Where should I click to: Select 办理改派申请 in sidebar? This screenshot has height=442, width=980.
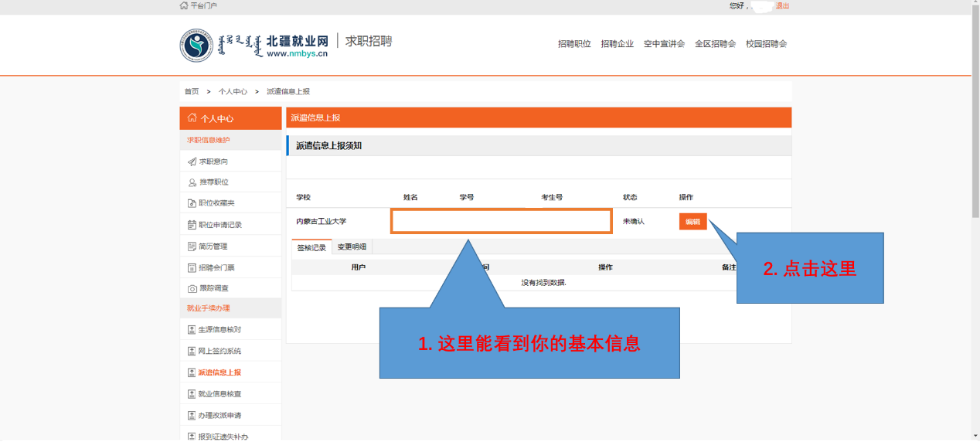click(x=219, y=416)
